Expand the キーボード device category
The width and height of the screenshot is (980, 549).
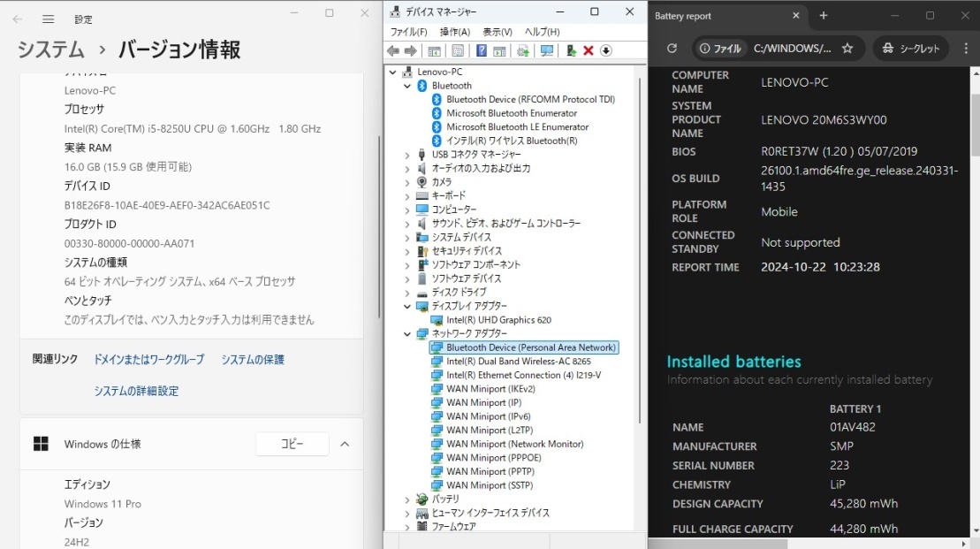(407, 195)
